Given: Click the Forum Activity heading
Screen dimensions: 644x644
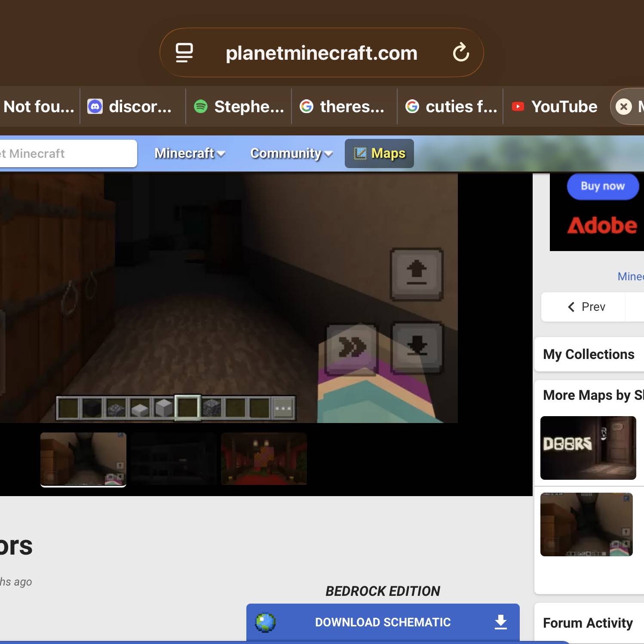Looking at the screenshot, I should 588,623.
